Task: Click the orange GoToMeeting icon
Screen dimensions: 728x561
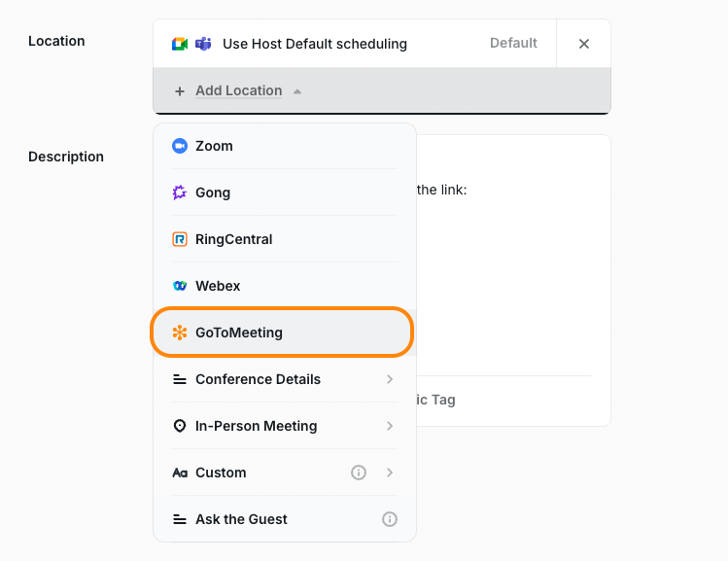Action: click(x=180, y=333)
